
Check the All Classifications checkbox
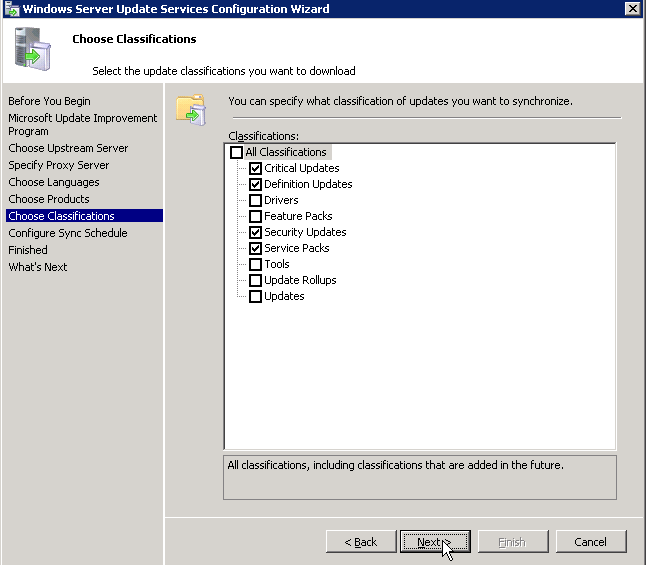point(236,152)
